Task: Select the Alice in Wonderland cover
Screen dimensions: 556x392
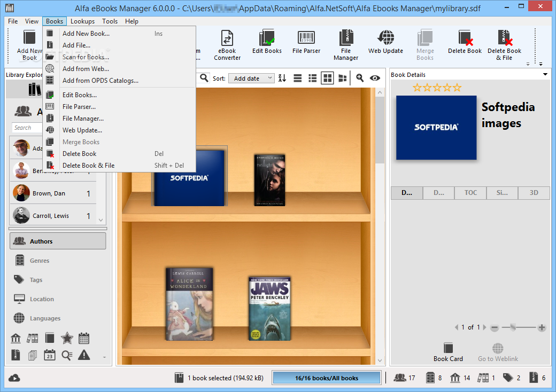Action: point(189,304)
